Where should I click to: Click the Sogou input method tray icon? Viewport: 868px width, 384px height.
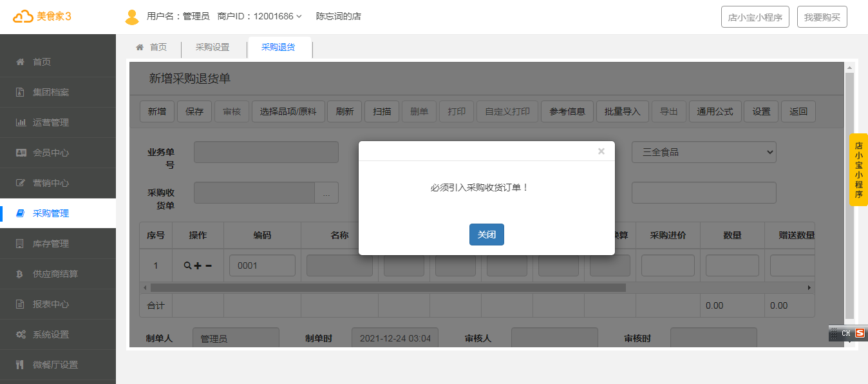(860, 333)
